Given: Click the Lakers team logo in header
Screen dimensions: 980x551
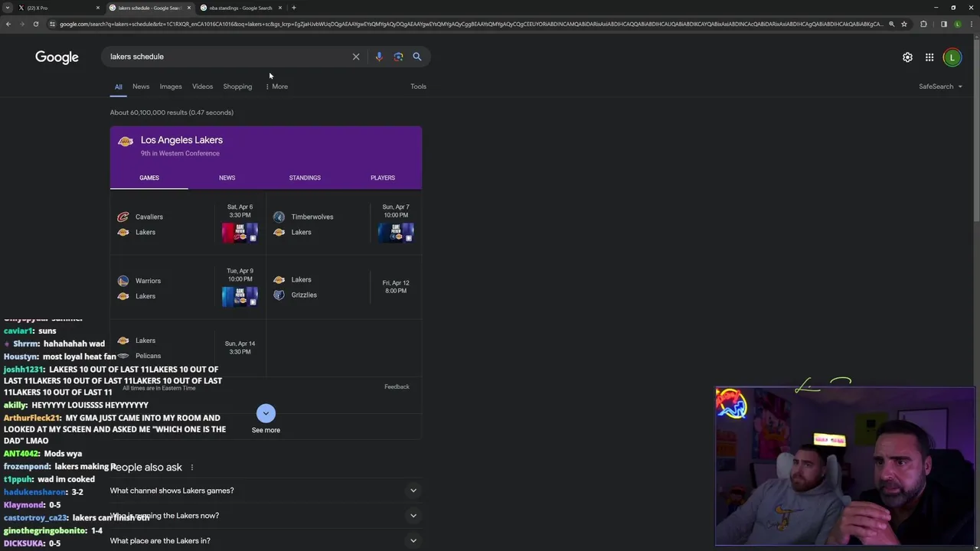Looking at the screenshot, I should [126, 142].
